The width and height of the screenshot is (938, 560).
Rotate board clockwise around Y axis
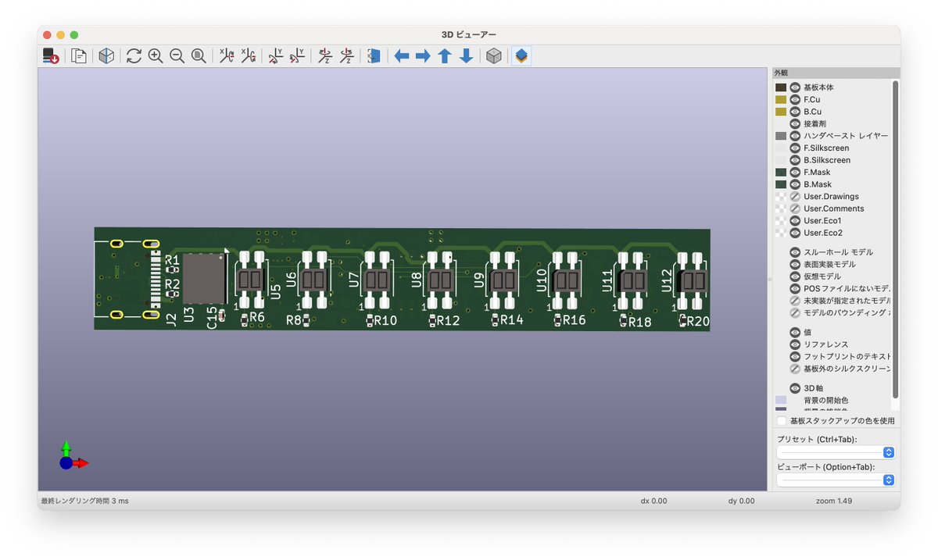(276, 56)
